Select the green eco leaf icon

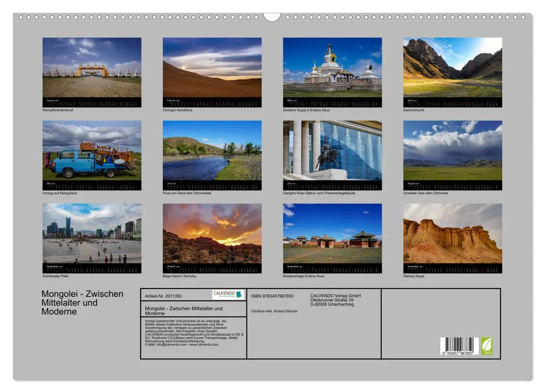tap(487, 345)
